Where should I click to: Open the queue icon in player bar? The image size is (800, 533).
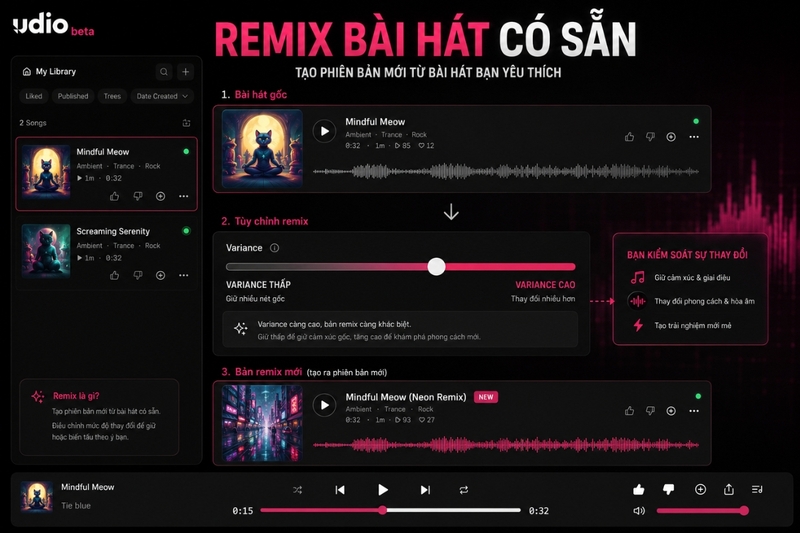tap(757, 490)
